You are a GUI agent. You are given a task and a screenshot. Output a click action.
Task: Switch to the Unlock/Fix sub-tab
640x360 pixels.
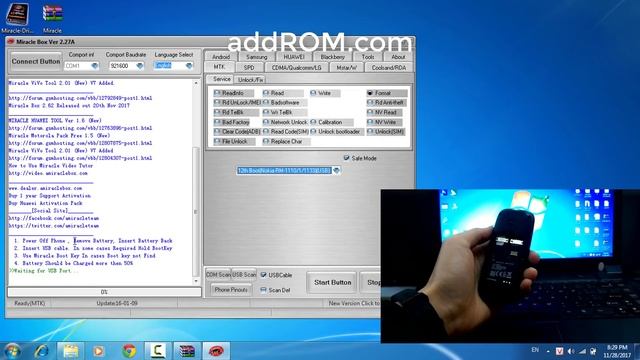click(251, 80)
